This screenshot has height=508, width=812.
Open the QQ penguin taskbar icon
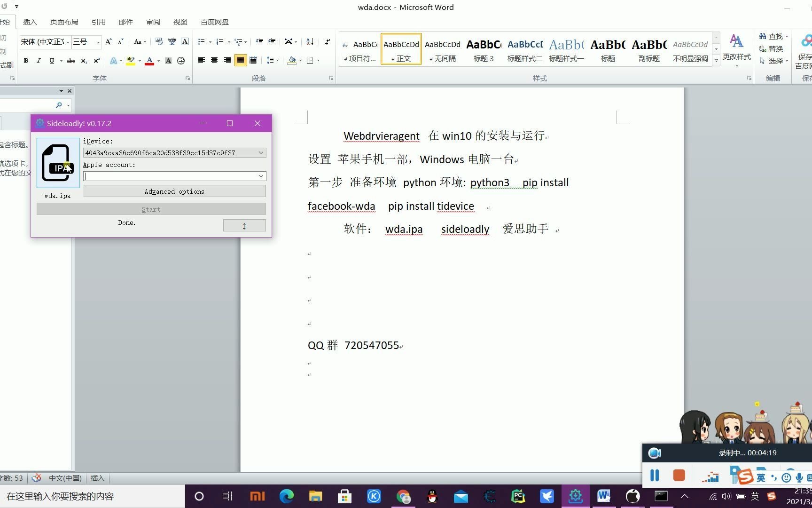[x=432, y=496]
